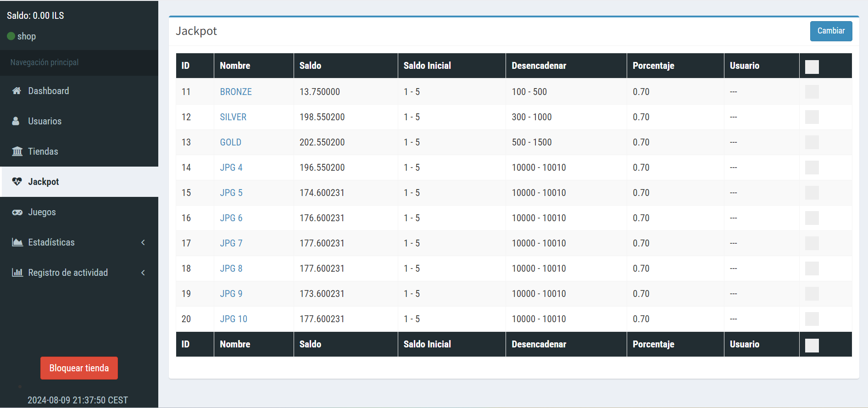Click the shop username label
868x408 pixels.
[27, 36]
